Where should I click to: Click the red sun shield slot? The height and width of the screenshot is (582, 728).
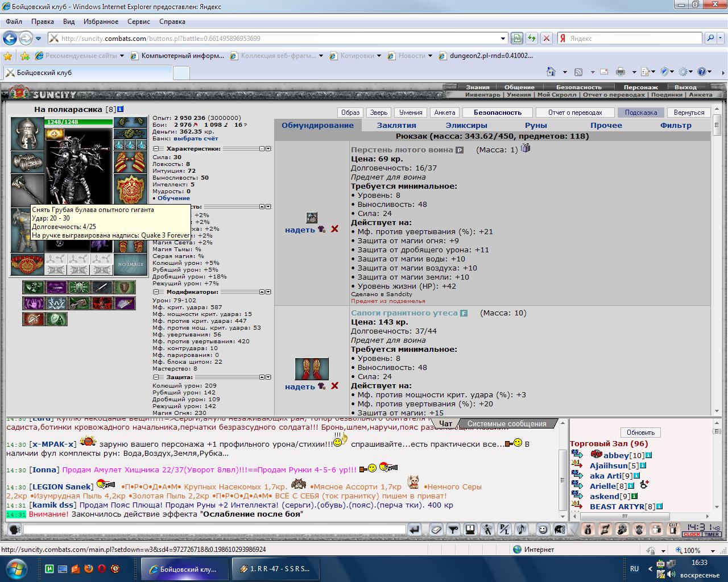tap(130, 191)
